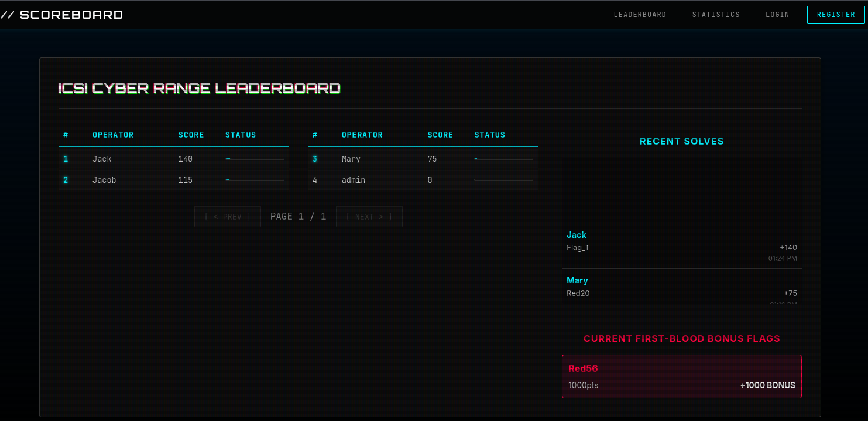Viewport: 868px width, 421px height.
Task: Open the LEADERBOARD navigation item
Action: [640, 14]
